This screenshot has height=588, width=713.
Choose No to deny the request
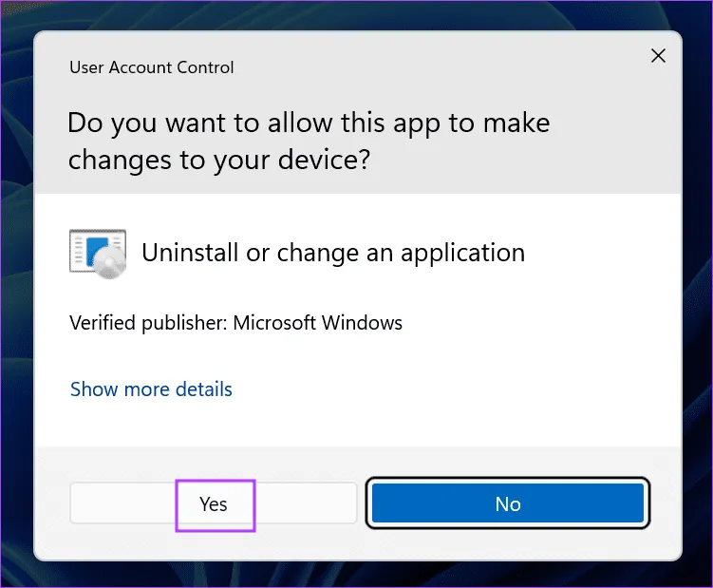507,503
